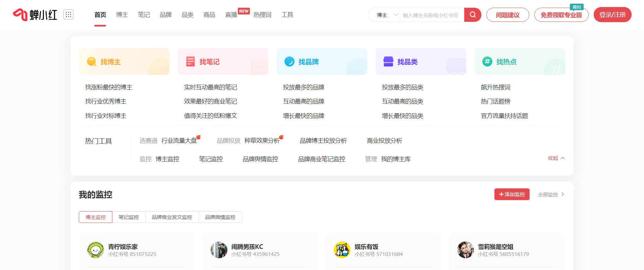Screen dimensions: 644x270
Task: Click the 找品类 shop icon
Action: (388, 62)
